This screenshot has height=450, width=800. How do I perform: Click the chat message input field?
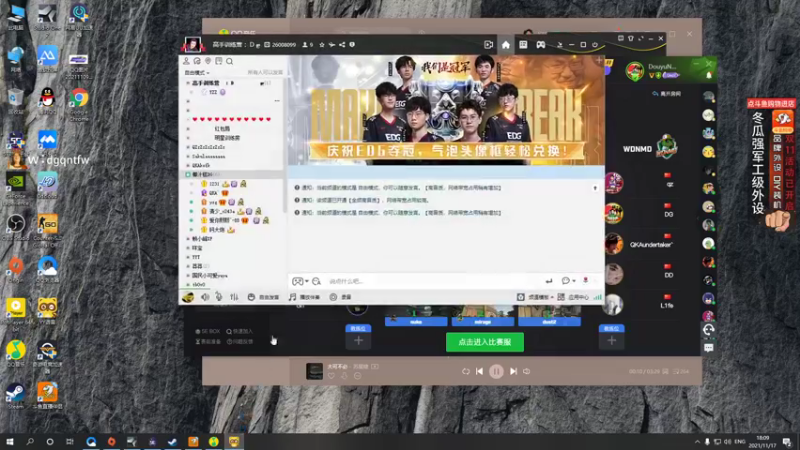point(434,281)
